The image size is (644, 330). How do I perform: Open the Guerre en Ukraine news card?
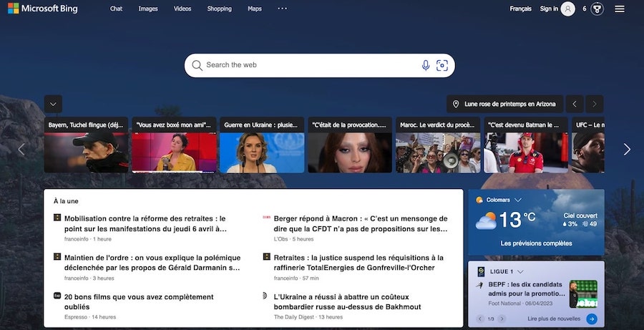point(262,145)
